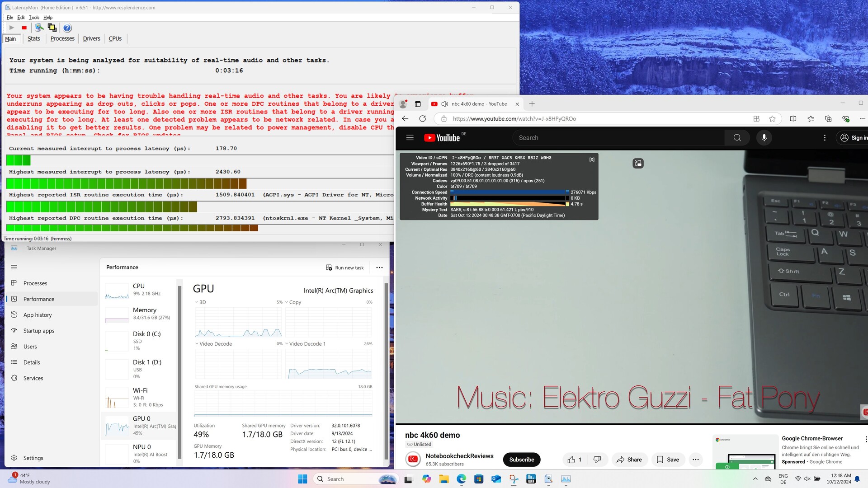Like the nbc 4k60 demo video

pos(574,460)
